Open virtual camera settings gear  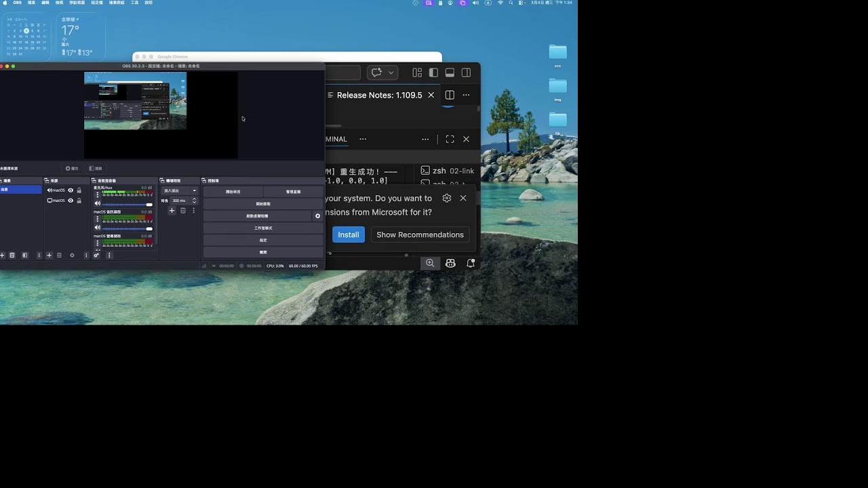[x=317, y=216]
